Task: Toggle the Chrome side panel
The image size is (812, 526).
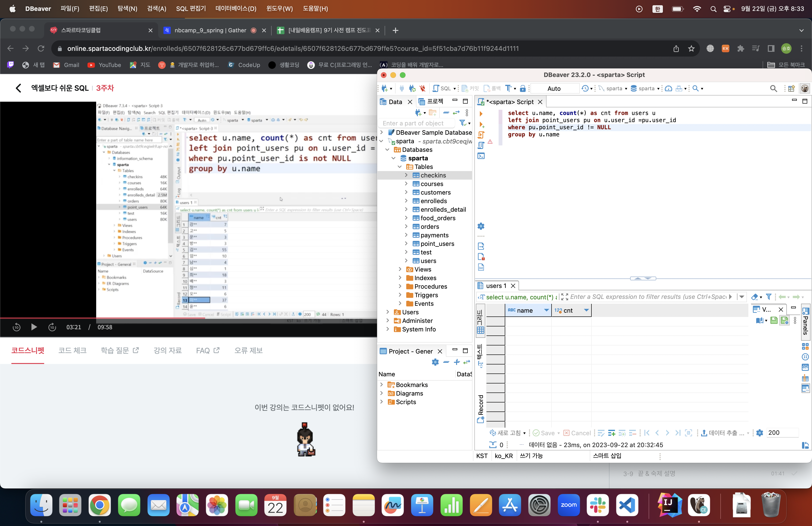Action: [771, 48]
